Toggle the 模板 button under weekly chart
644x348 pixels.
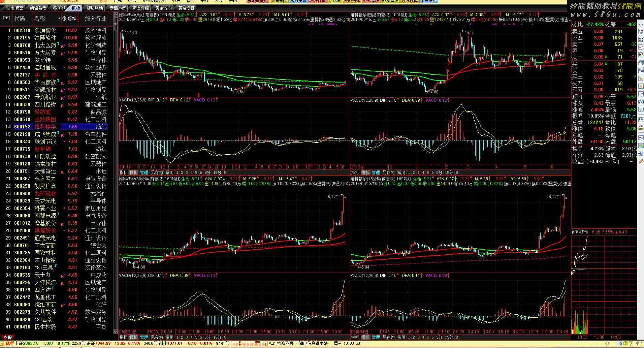pyautogui.click(x=134, y=172)
